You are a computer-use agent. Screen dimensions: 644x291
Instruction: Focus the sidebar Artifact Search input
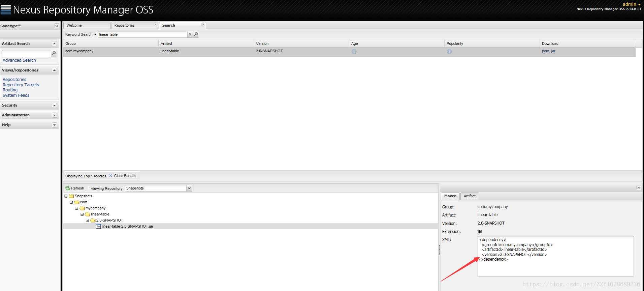26,54
